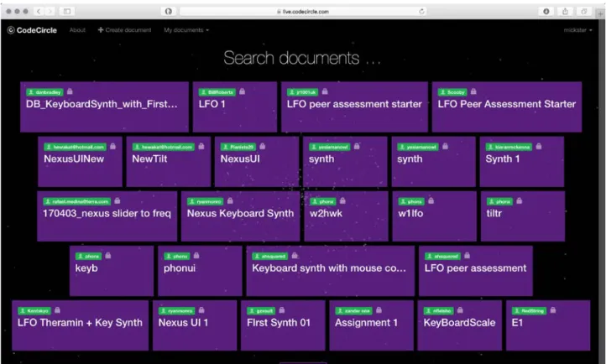The width and height of the screenshot is (606, 364).
Task: Click the round icon left of the address bar
Action: pyautogui.click(x=169, y=11)
